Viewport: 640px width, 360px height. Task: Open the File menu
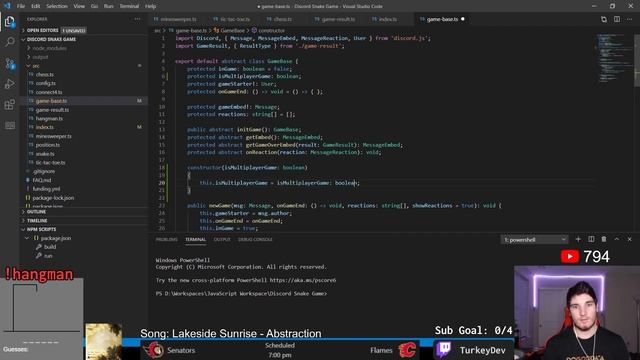coord(21,6)
